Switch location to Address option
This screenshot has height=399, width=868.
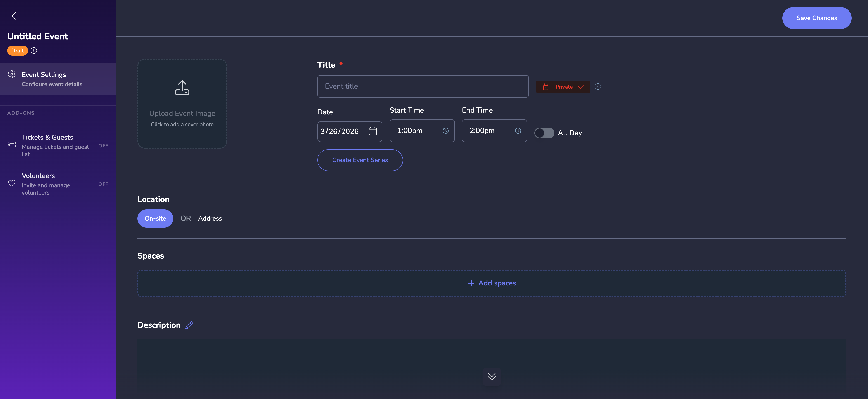coord(210,218)
